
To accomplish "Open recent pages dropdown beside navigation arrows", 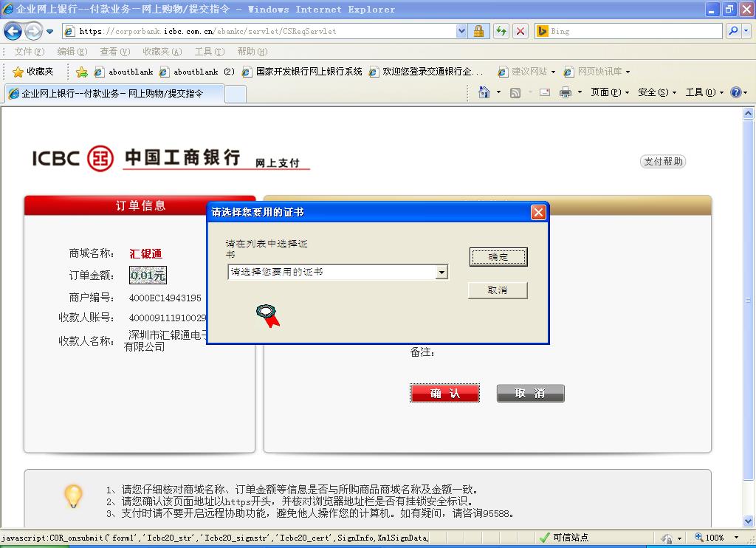I will (49, 31).
